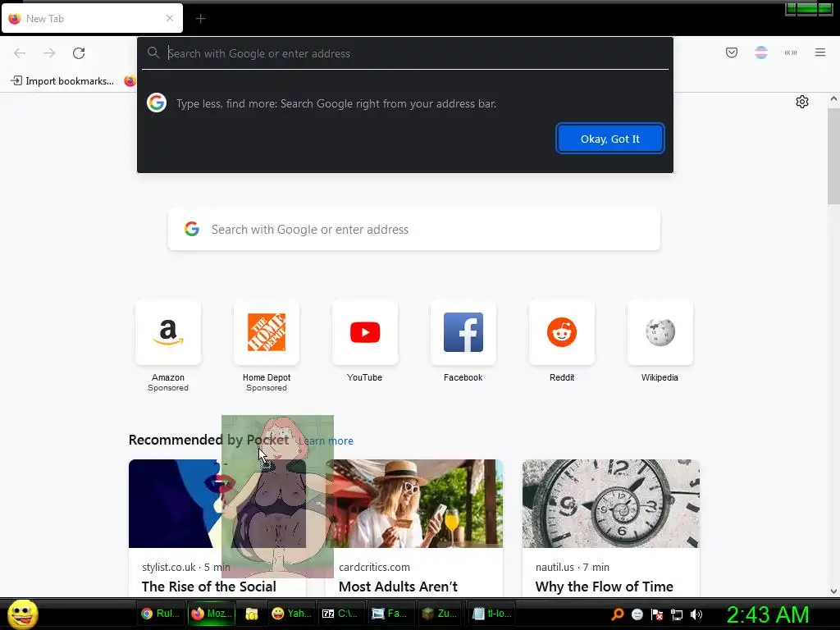Open the cardcritics.com article thumbnail
Screen dimensions: 840x630
click(414, 504)
